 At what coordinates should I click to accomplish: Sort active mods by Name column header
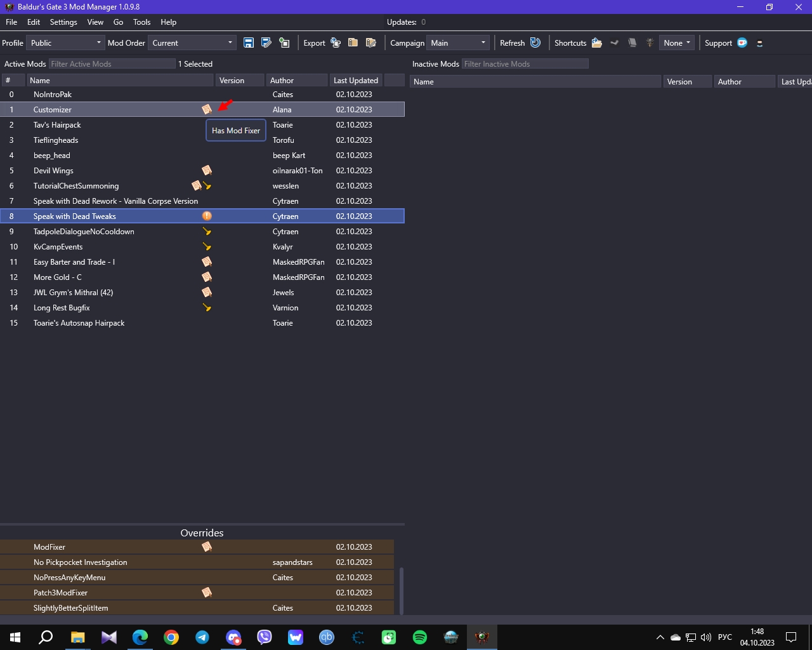pos(120,80)
